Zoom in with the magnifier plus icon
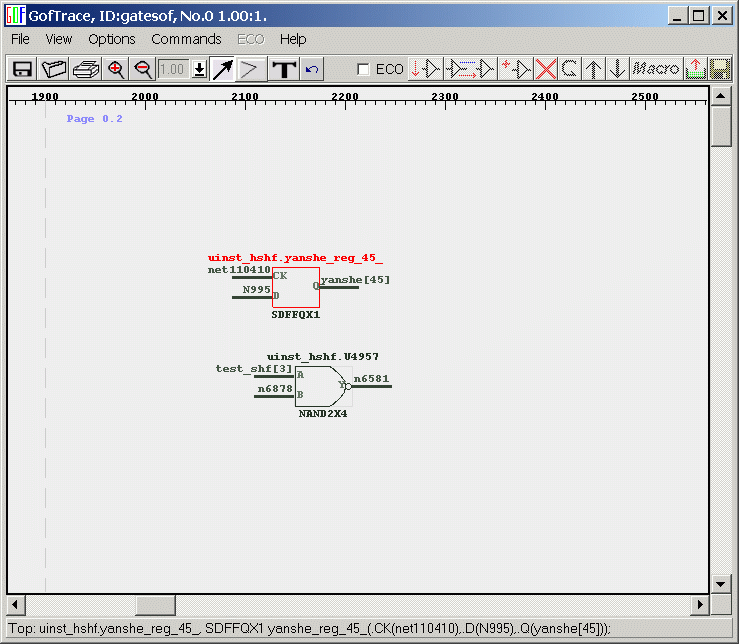739x644 pixels. (x=116, y=69)
